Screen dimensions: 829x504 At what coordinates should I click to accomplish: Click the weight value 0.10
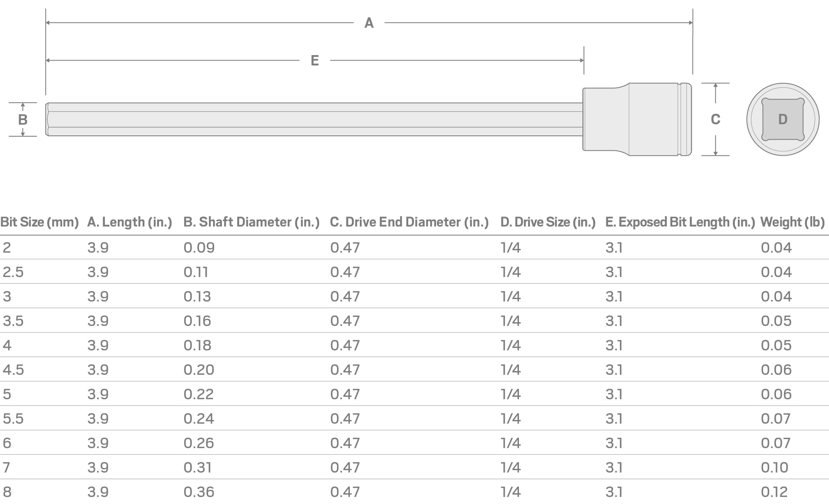775,468
